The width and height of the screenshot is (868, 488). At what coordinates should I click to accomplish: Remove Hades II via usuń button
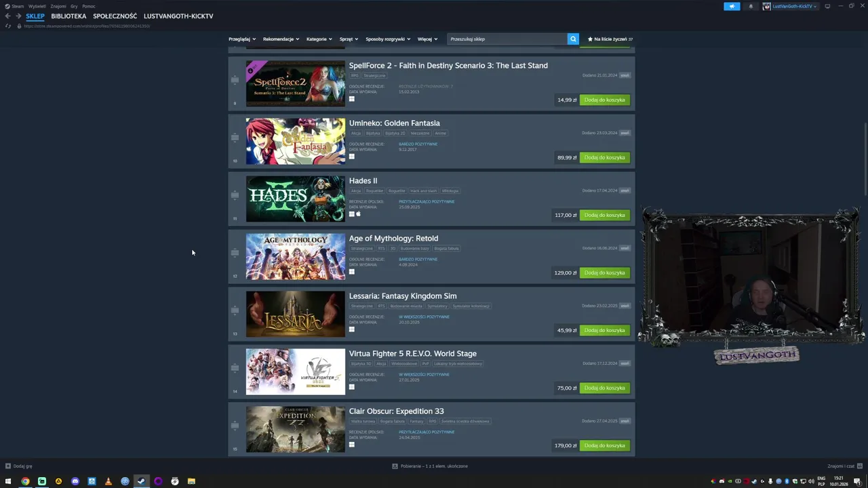pos(625,190)
